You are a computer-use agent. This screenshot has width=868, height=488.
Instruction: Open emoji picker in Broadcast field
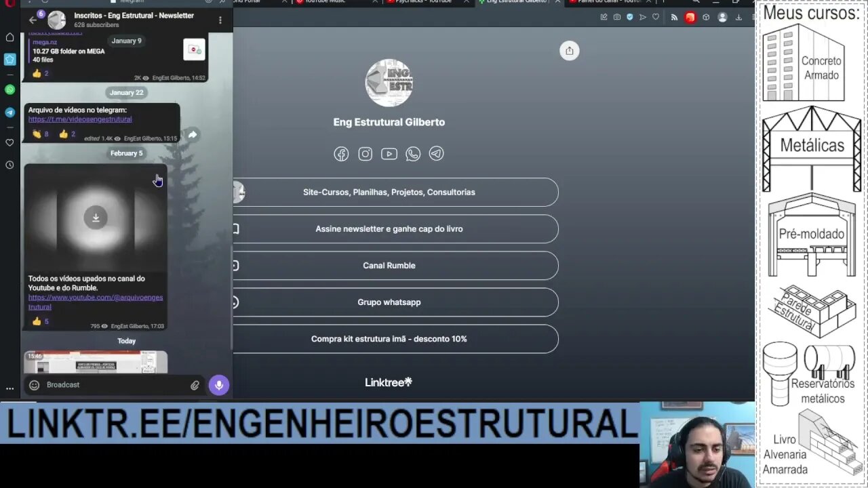tap(34, 385)
